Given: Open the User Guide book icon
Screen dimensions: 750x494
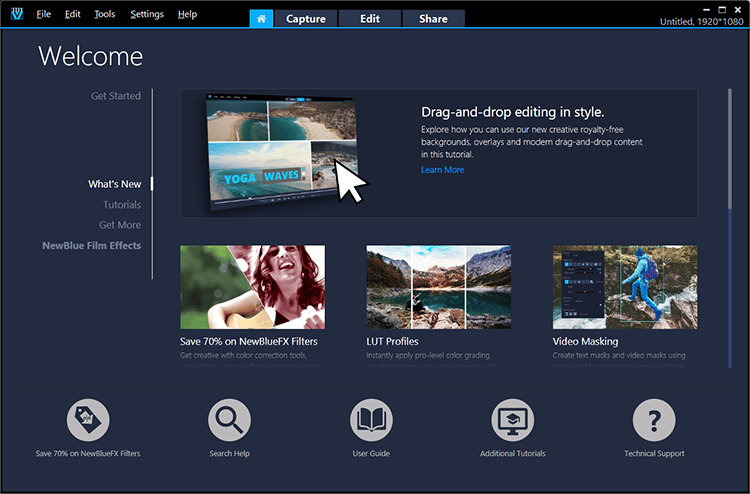Looking at the screenshot, I should [371, 419].
